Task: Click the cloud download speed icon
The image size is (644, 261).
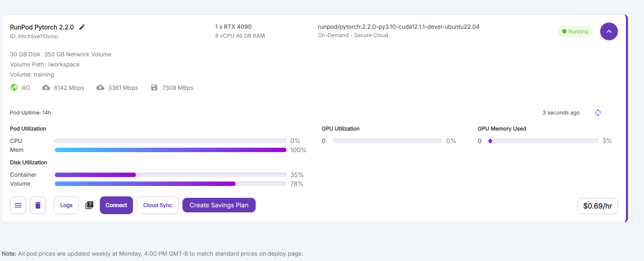Action: [x=46, y=87]
